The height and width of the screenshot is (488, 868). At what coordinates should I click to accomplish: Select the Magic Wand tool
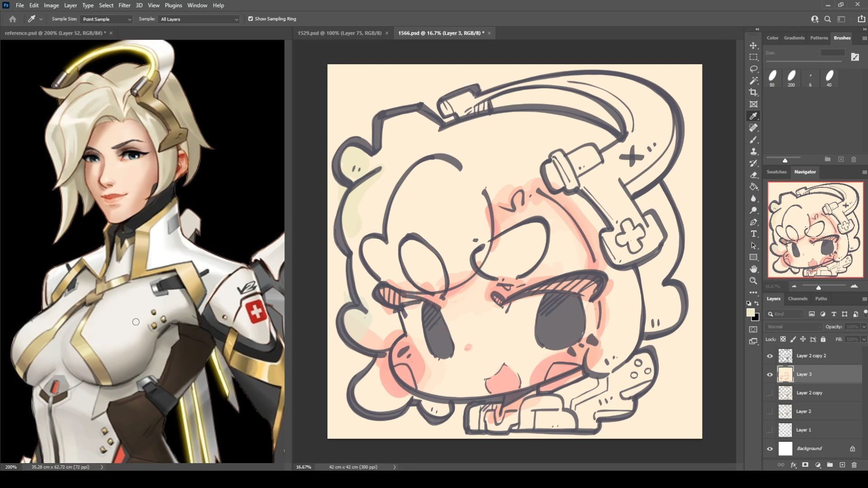(x=753, y=81)
